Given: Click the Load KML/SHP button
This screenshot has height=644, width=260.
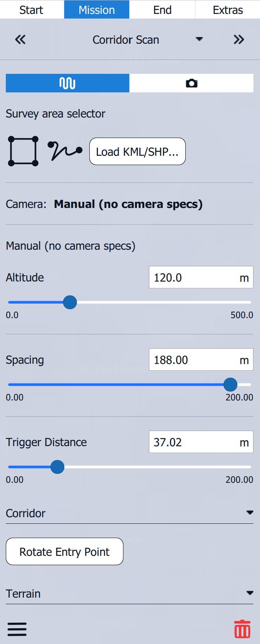Looking at the screenshot, I should [x=137, y=152].
